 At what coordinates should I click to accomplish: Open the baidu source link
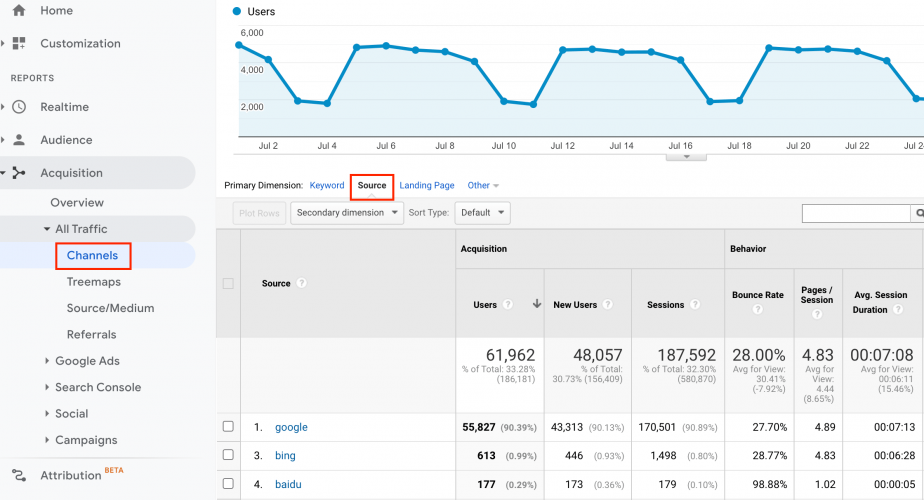tap(288, 484)
